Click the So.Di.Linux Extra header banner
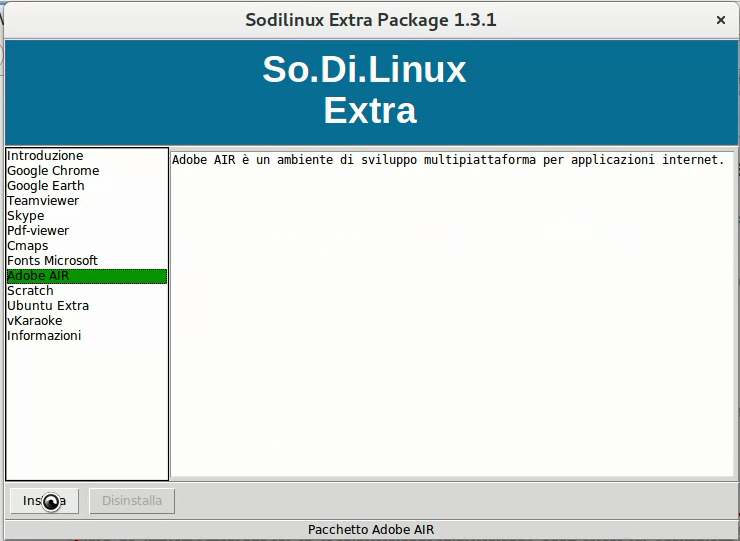740x541 pixels. pyautogui.click(x=370, y=90)
